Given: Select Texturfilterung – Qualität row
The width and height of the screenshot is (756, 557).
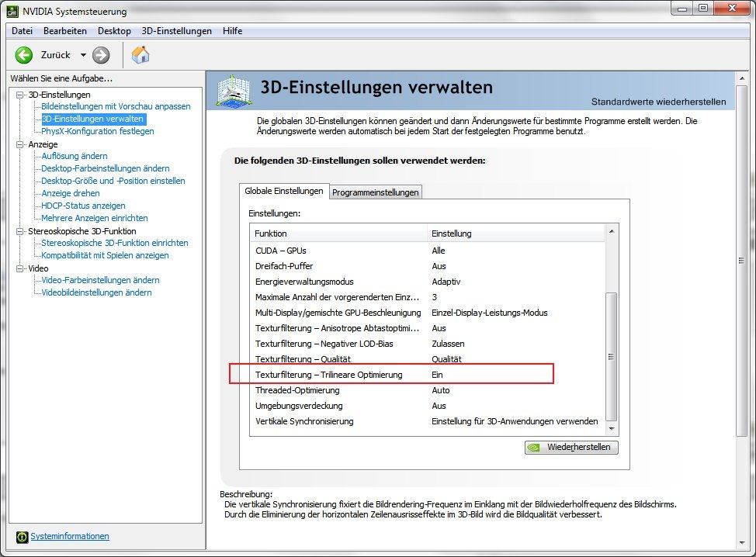Looking at the screenshot, I should [427, 359].
